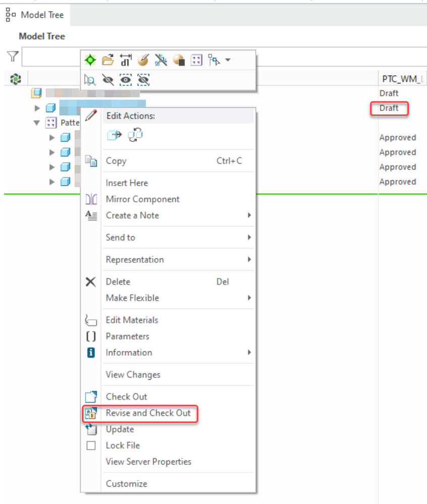
Task: Click the tree settings icon below the funnel
Action: (x=16, y=79)
